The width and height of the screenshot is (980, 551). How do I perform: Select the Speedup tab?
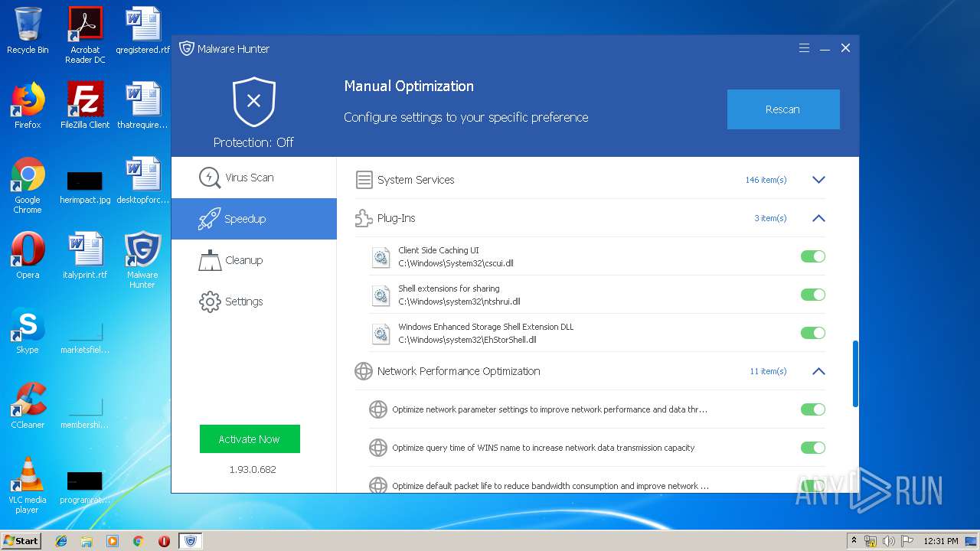pos(254,219)
